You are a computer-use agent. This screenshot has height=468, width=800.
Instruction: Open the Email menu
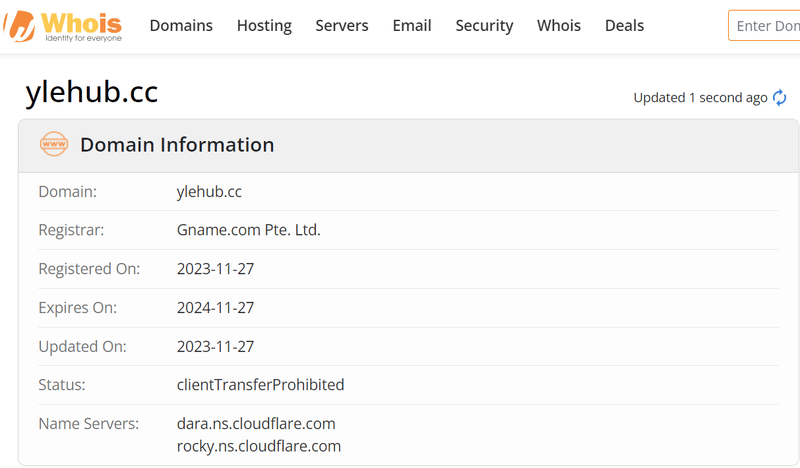tap(412, 26)
